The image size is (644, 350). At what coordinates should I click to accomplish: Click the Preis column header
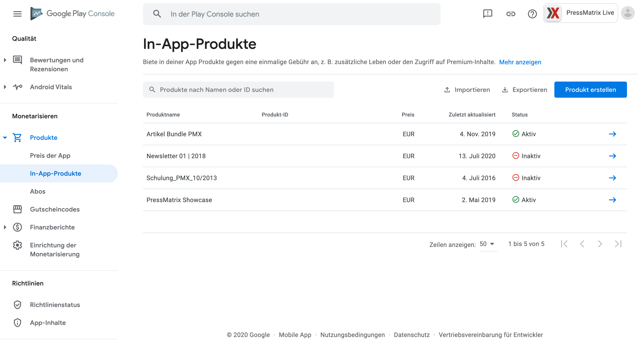pyautogui.click(x=408, y=115)
